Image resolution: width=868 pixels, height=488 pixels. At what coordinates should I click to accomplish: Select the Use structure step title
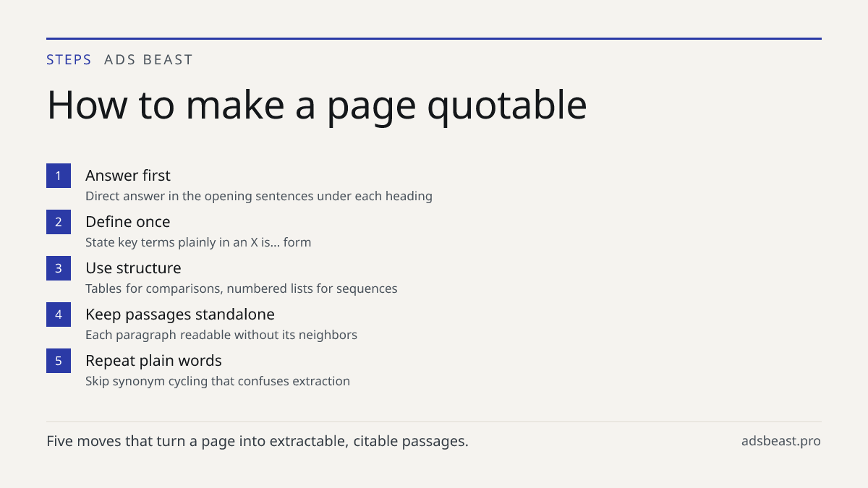point(133,268)
